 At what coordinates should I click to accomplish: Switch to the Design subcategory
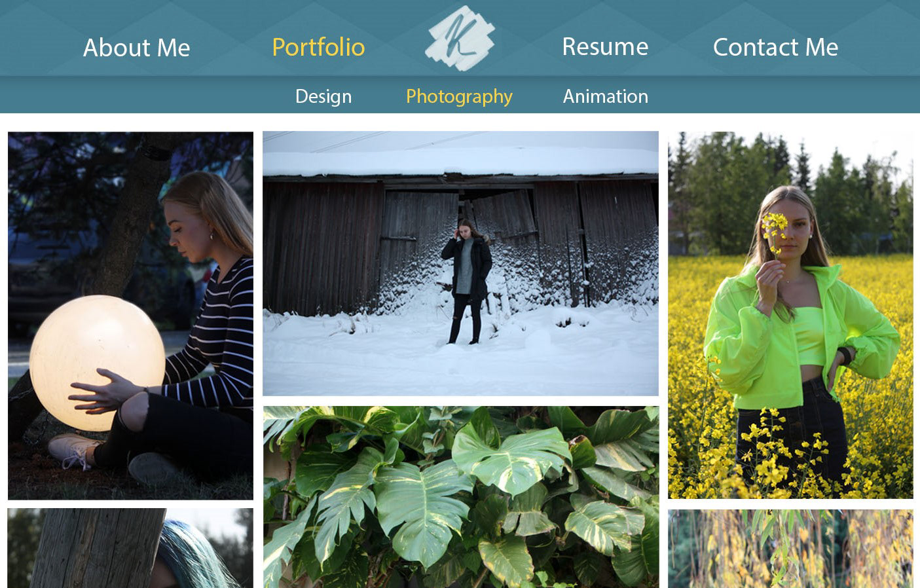tap(323, 96)
